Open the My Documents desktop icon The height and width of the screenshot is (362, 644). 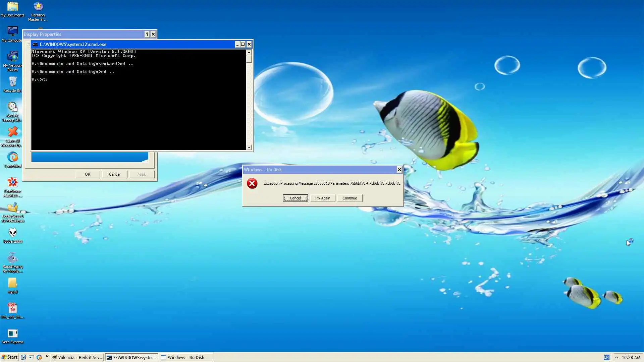(12, 7)
